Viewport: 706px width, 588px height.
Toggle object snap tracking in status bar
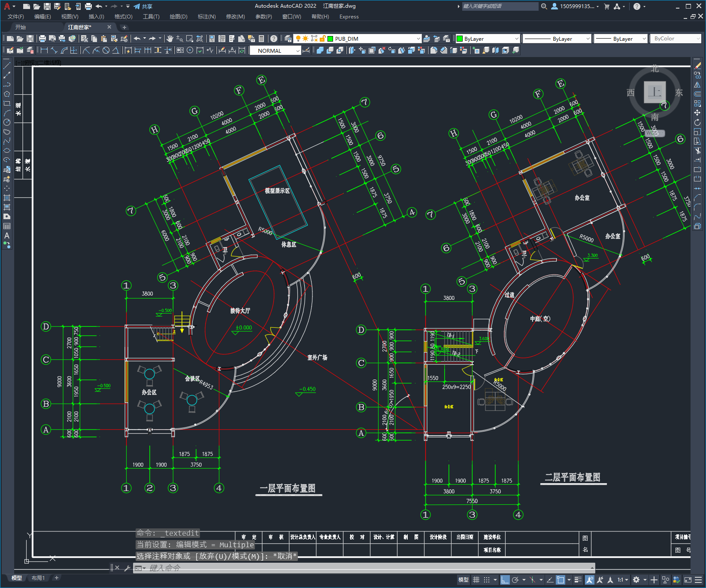coord(550,580)
